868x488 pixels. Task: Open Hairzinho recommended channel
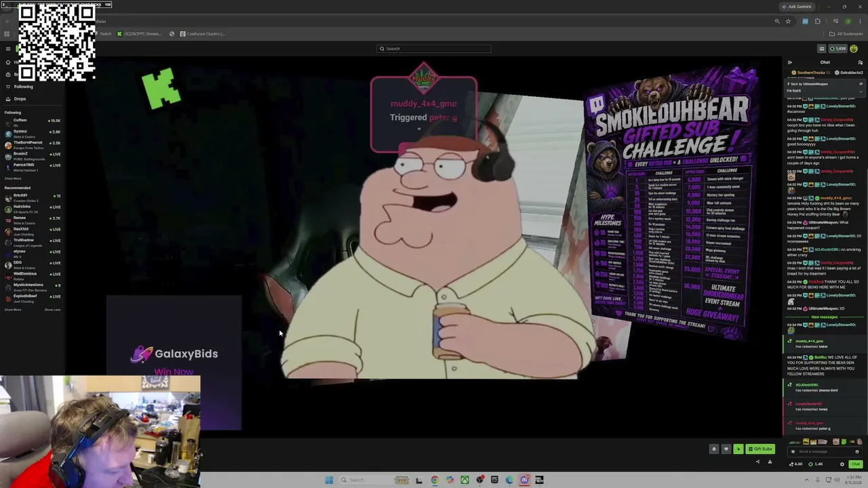pos(32,207)
